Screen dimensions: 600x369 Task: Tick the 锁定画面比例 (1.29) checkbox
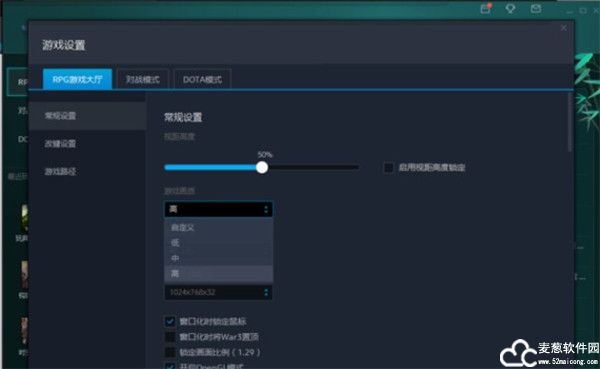[x=170, y=352]
